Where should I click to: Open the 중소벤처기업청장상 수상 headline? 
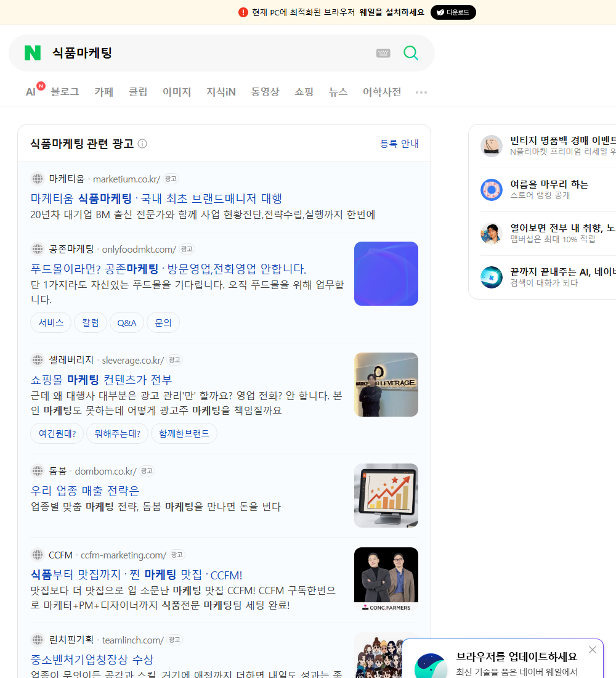92,660
